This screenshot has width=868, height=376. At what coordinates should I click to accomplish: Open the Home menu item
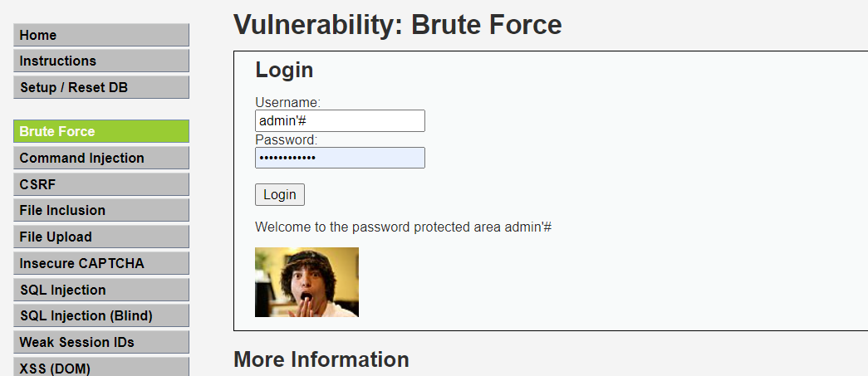[101, 35]
